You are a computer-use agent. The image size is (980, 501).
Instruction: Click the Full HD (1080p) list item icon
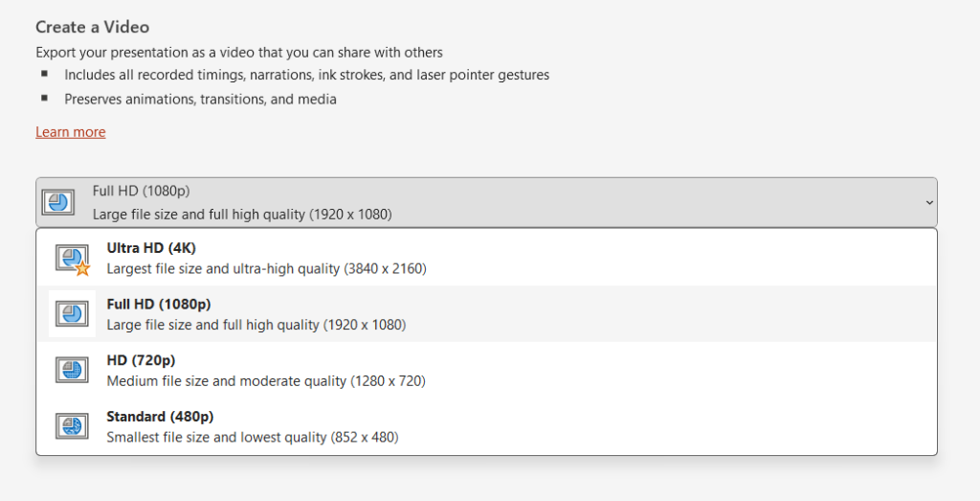(x=72, y=314)
